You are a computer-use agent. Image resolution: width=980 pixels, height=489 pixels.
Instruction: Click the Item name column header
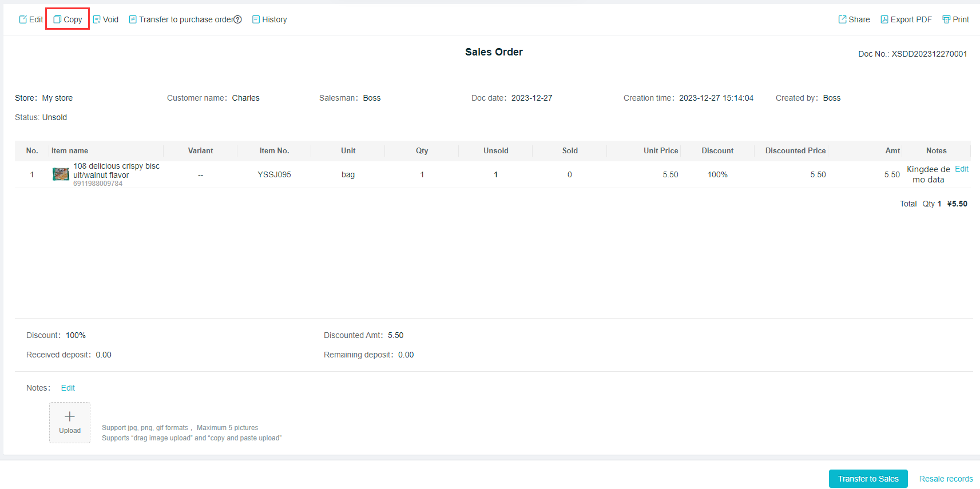(x=70, y=151)
